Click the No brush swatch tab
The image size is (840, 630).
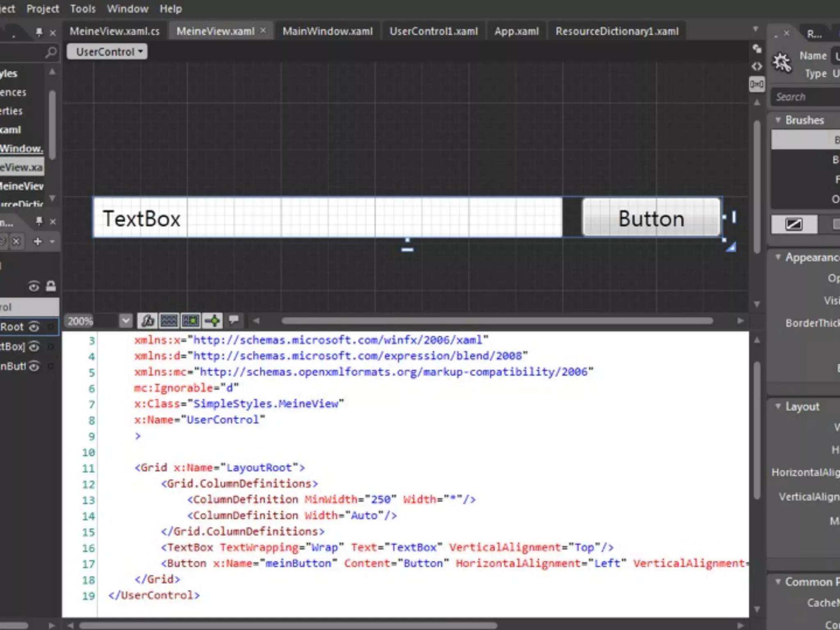[x=794, y=224]
